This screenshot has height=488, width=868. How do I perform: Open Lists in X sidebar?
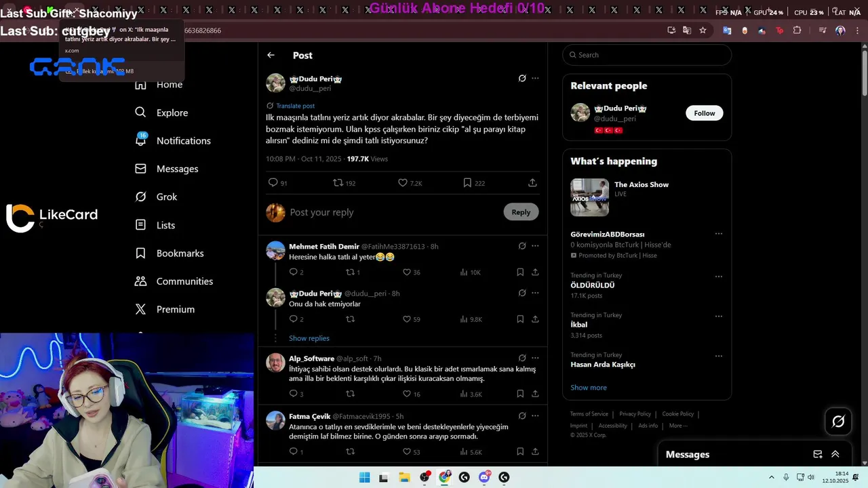155,225
